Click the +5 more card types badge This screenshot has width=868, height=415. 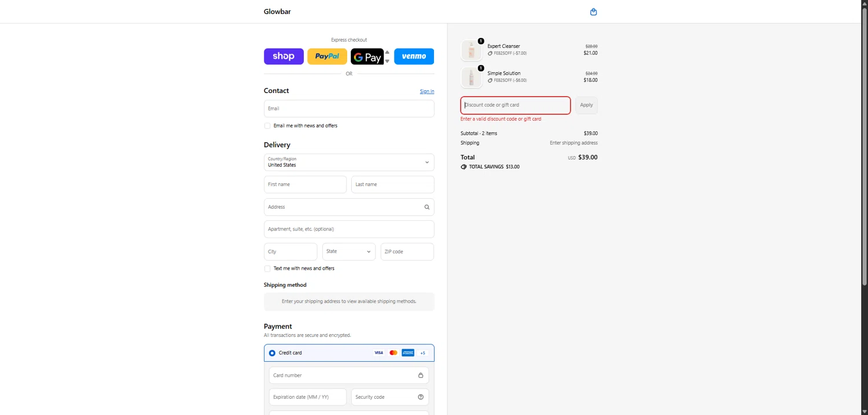(x=422, y=353)
